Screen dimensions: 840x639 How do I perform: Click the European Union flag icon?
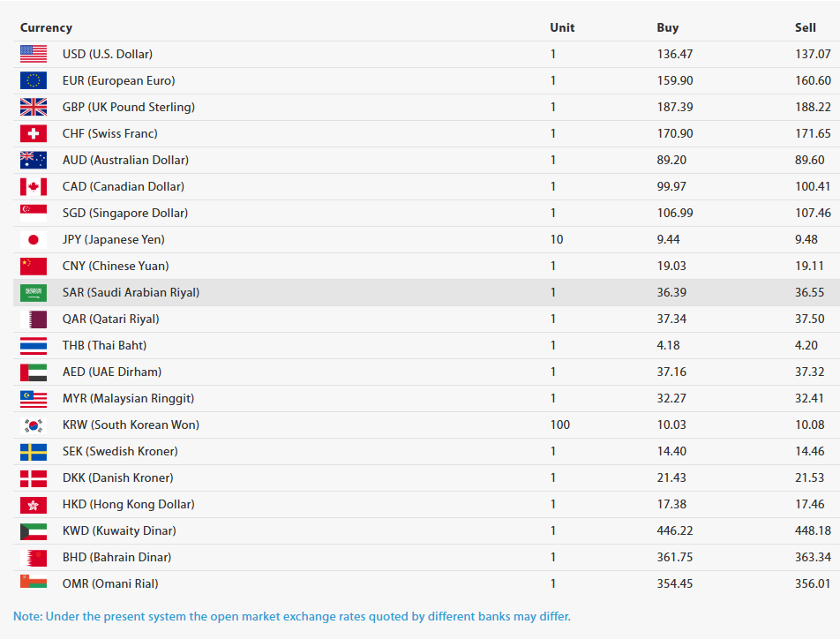tap(34, 80)
